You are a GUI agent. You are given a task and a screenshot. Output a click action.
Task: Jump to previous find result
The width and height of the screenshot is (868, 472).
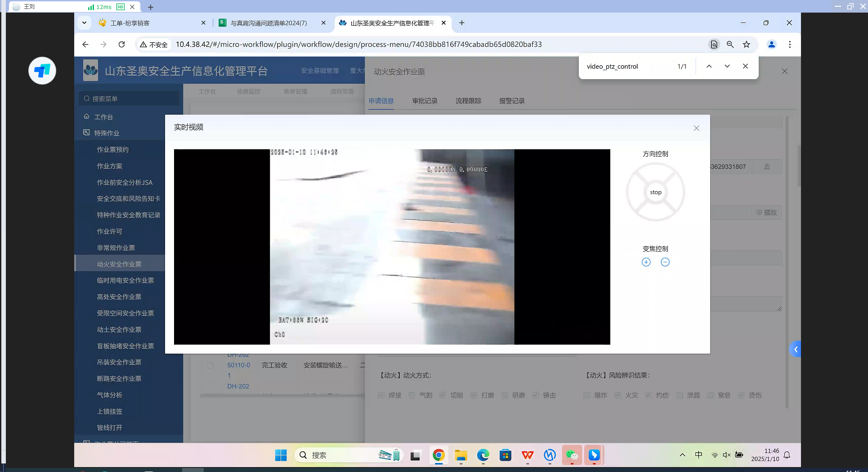tap(709, 66)
